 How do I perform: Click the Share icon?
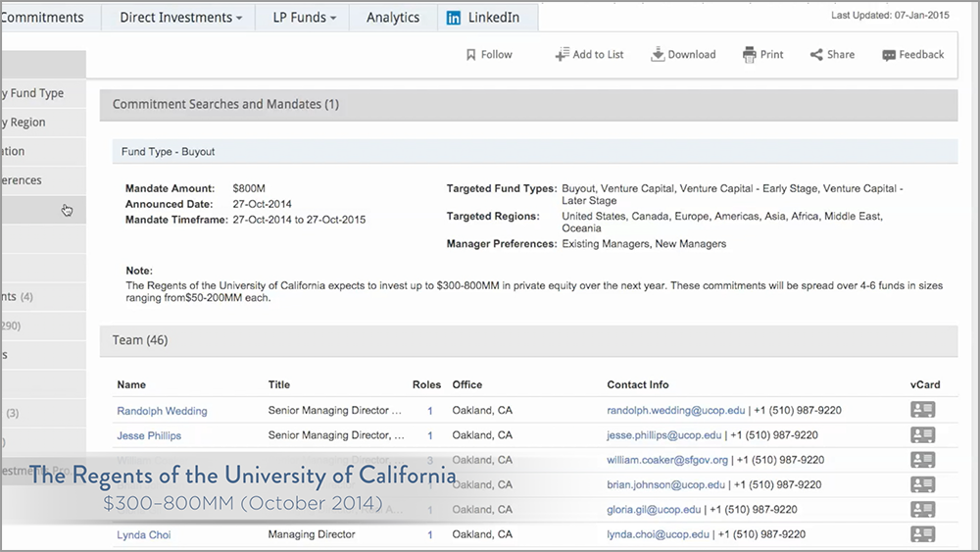pyautogui.click(x=816, y=55)
